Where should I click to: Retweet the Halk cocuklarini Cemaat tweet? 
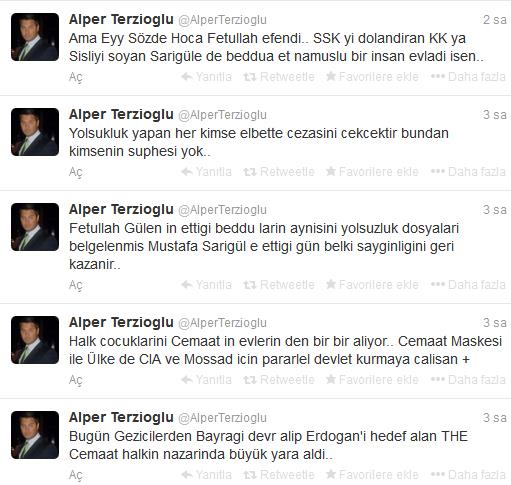coord(279,380)
